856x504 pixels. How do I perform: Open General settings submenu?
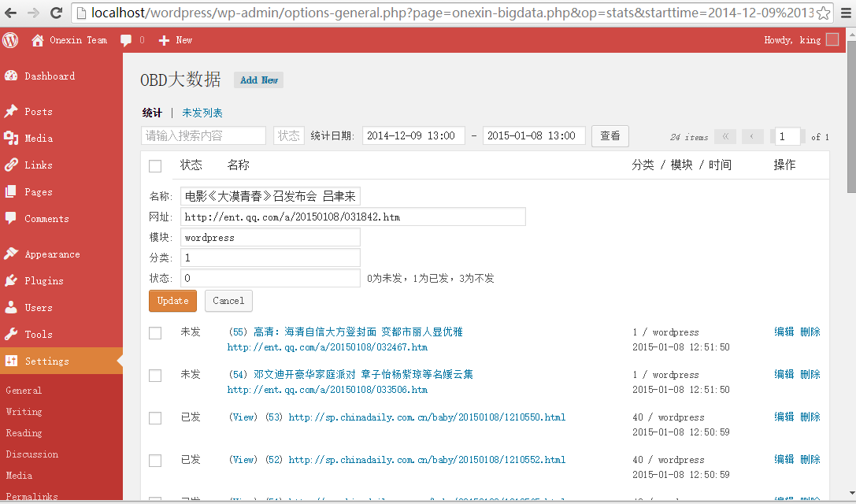pyautogui.click(x=24, y=391)
